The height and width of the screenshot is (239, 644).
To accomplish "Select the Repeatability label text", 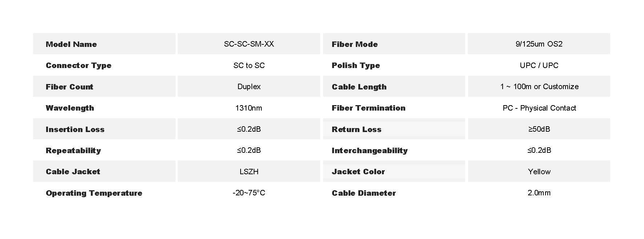I will (73, 151).
